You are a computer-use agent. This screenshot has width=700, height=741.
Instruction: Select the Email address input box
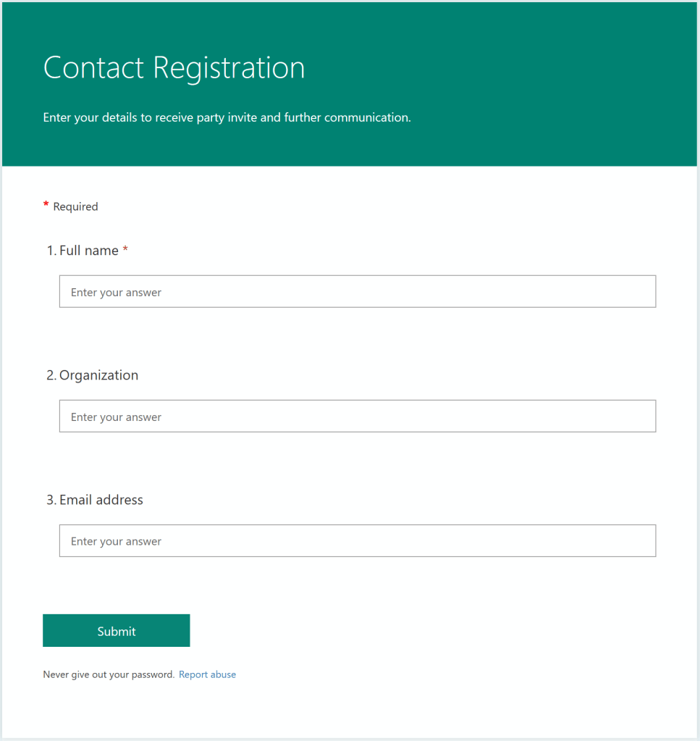[x=357, y=540]
